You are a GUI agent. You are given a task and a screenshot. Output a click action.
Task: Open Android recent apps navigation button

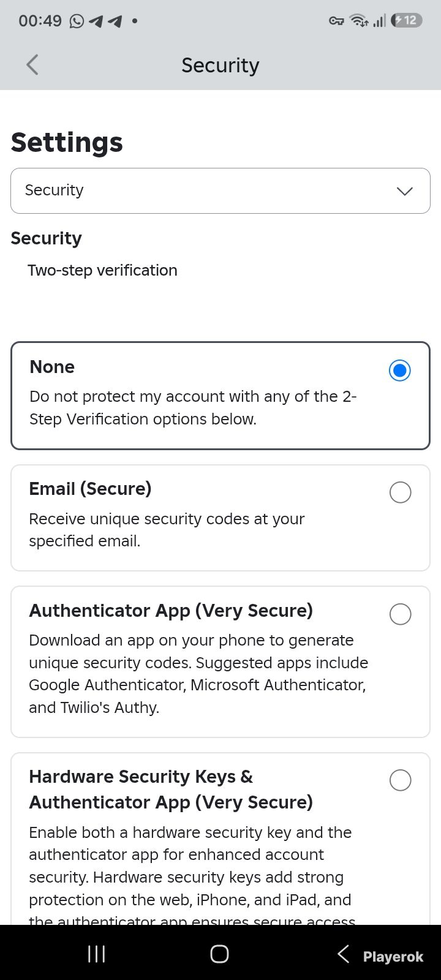(x=97, y=954)
